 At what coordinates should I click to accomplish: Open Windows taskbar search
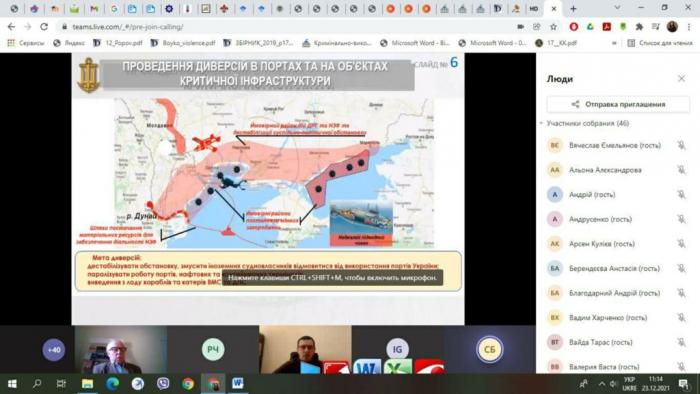click(x=37, y=384)
